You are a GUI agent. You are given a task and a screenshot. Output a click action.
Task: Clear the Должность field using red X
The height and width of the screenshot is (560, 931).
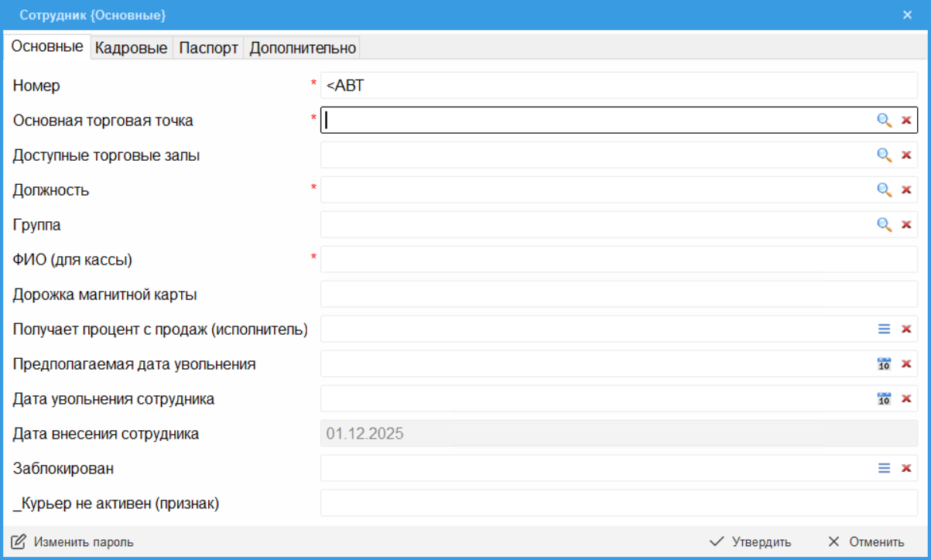click(x=906, y=190)
